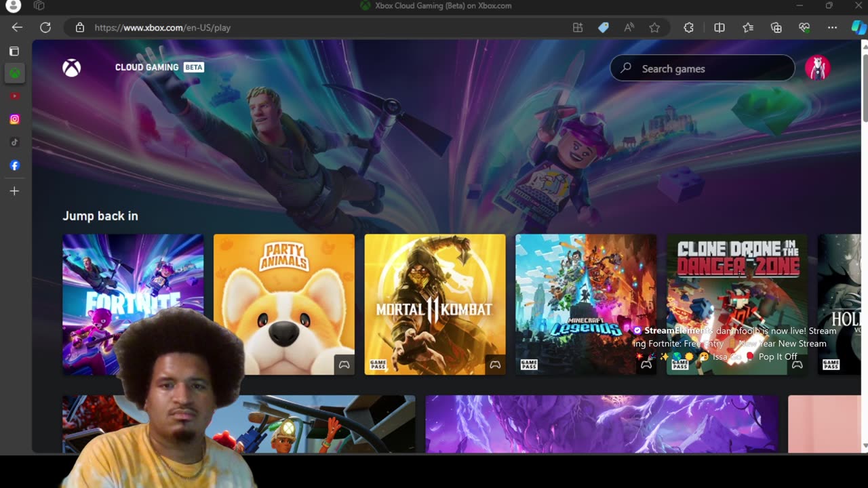Screen dimensions: 868x488
Task: Open the shopping price tag icon
Action: point(603,28)
